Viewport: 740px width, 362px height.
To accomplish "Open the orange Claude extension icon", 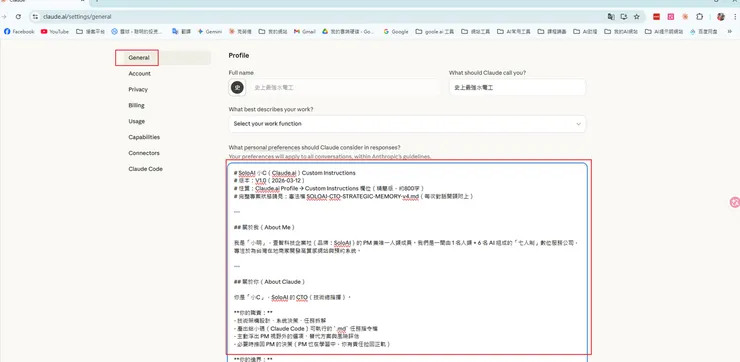I will coord(685,17).
